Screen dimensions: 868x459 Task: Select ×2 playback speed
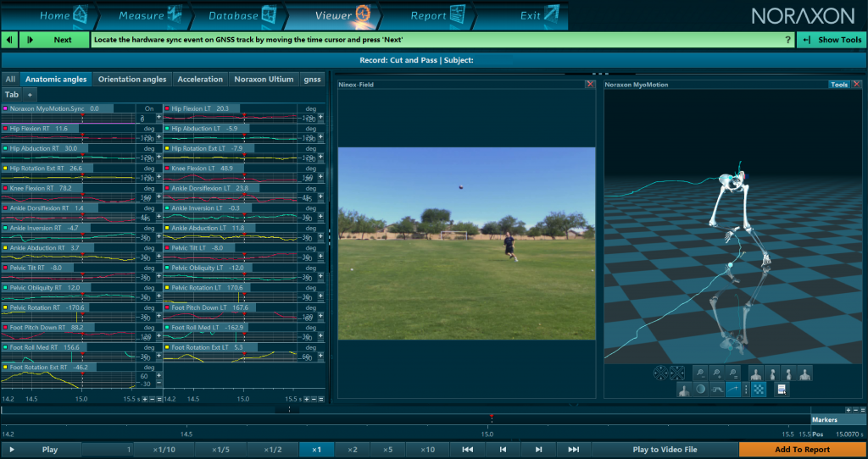pos(353,450)
